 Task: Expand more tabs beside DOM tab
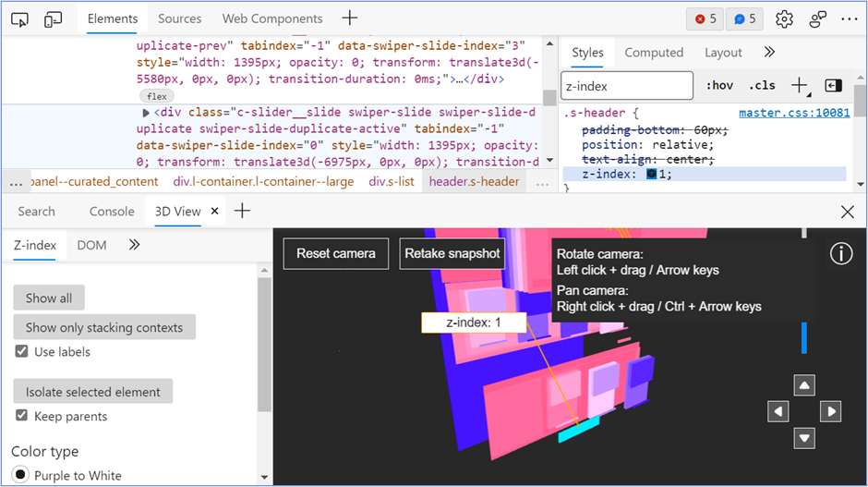tap(134, 245)
